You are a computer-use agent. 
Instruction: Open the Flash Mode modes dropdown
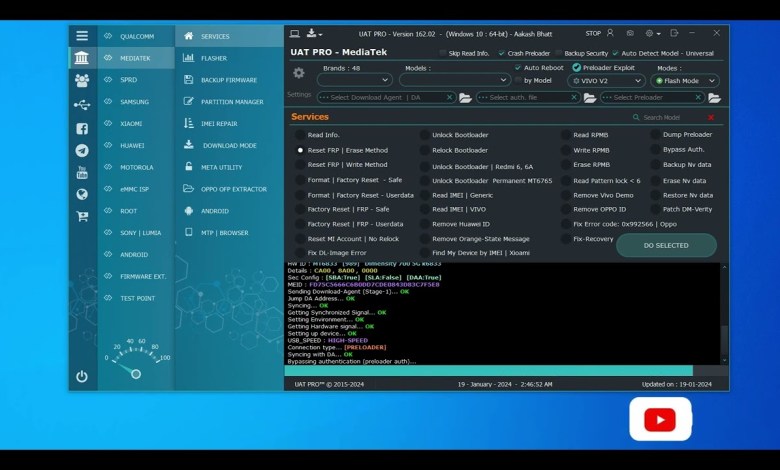click(x=685, y=81)
